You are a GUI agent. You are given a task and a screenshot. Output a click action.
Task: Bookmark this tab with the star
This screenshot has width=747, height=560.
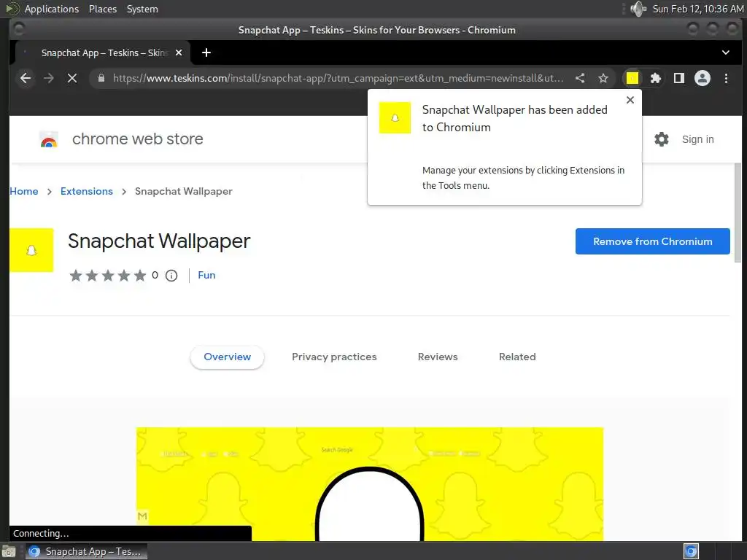click(x=603, y=78)
